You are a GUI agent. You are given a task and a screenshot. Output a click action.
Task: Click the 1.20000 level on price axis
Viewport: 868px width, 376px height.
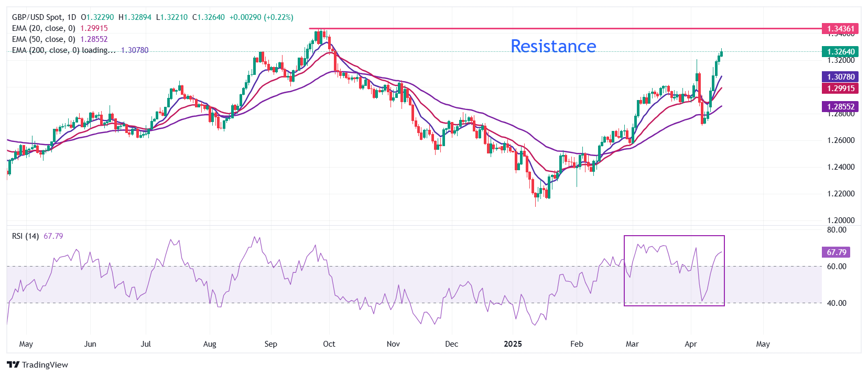point(841,220)
